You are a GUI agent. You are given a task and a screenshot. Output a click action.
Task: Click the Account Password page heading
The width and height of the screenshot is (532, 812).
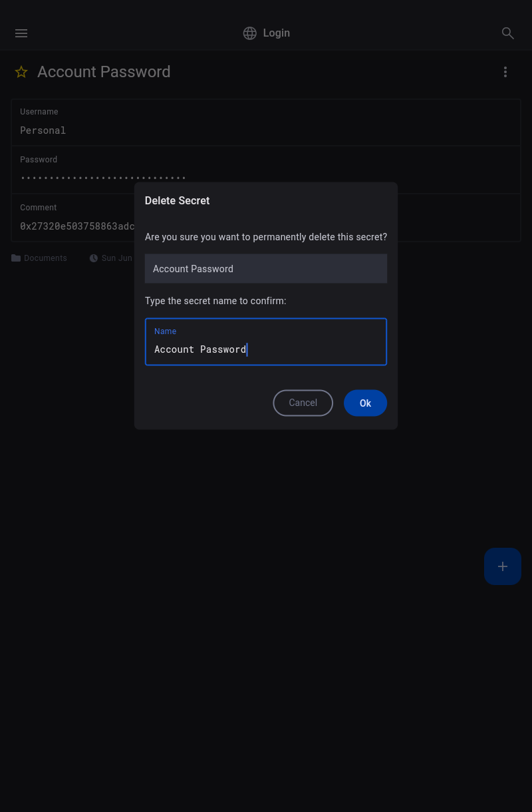coord(104,72)
